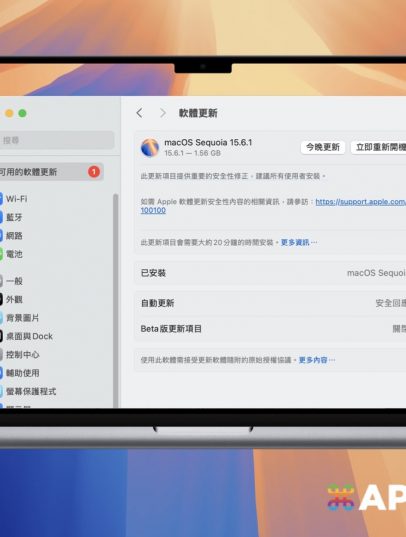Click the 立即重新開機 restart now button
Image resolution: width=406 pixels, height=537 pixels.
pos(379,147)
